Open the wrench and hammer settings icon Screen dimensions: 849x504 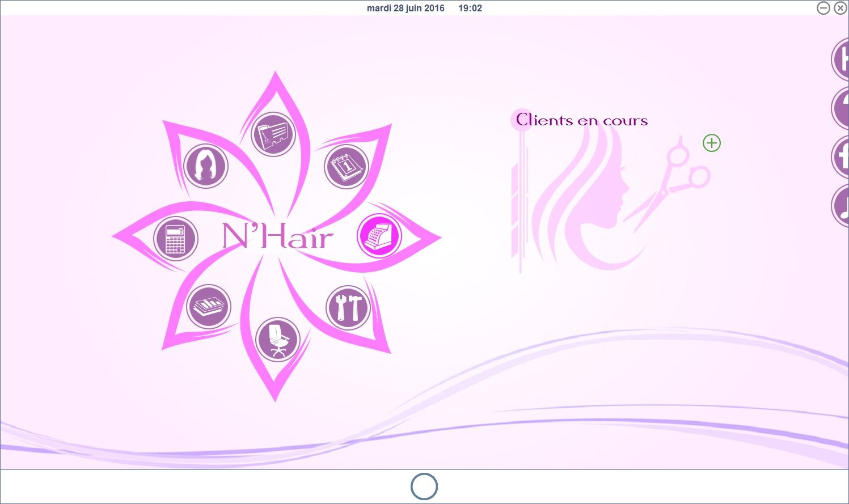click(348, 308)
